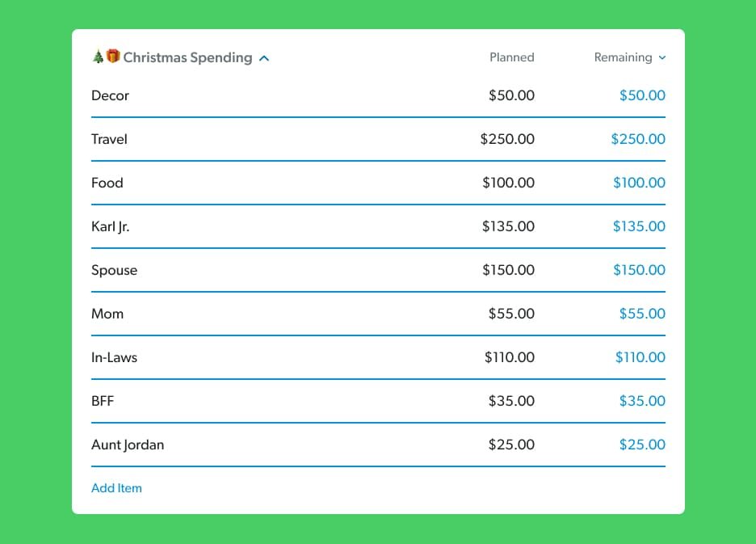Click the BFF remaining amount
The width and height of the screenshot is (756, 544).
coord(642,401)
